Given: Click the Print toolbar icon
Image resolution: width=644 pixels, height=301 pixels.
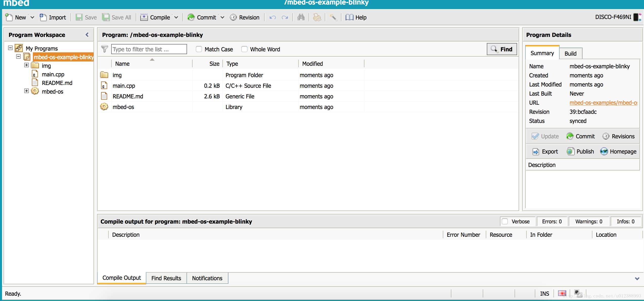Looking at the screenshot, I should (x=317, y=17).
